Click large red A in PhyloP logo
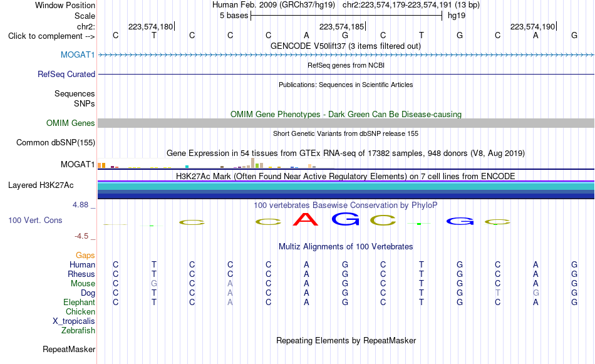Screen dimensions: 595x364 click(306, 219)
